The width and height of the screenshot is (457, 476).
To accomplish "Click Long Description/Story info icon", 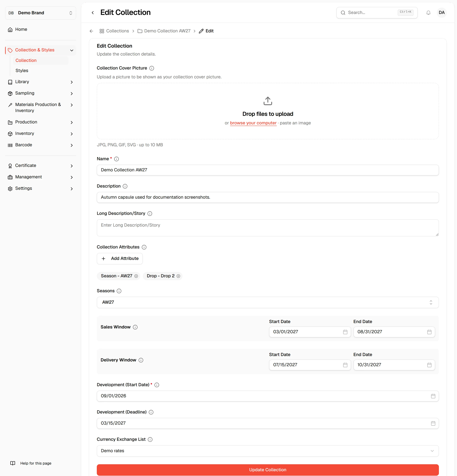I will click(x=150, y=214).
